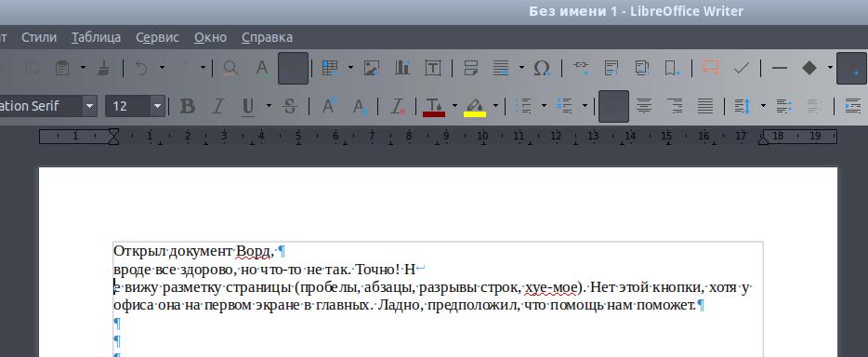Clear direct formatting
Viewport: 868px width, 357px height.
398,106
